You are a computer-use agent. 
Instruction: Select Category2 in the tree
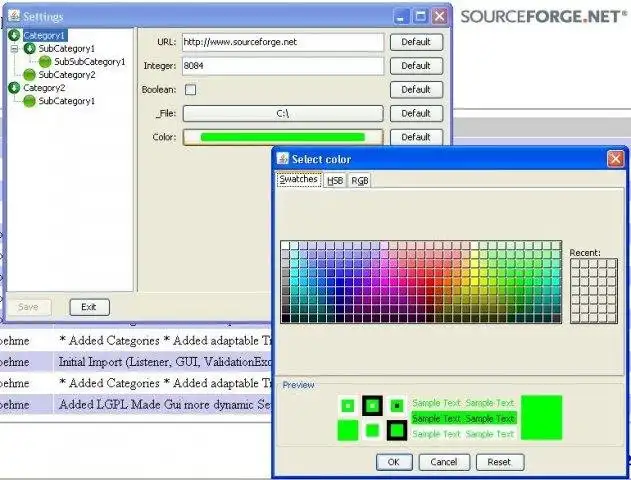44,88
